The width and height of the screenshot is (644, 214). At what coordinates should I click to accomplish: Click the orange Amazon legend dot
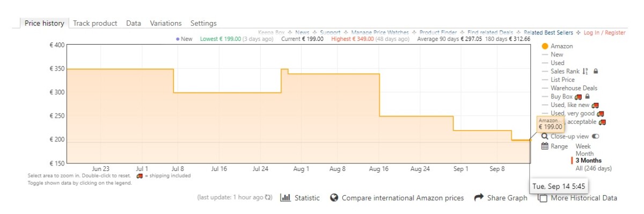coord(545,46)
